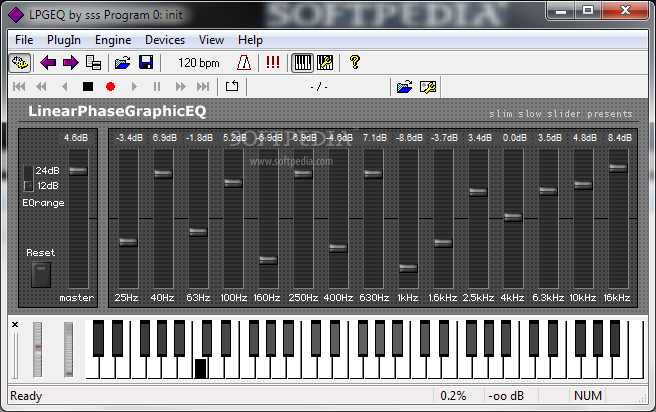Click the 10kHz band slider handle
The width and height of the screenshot is (656, 412).
(x=583, y=185)
